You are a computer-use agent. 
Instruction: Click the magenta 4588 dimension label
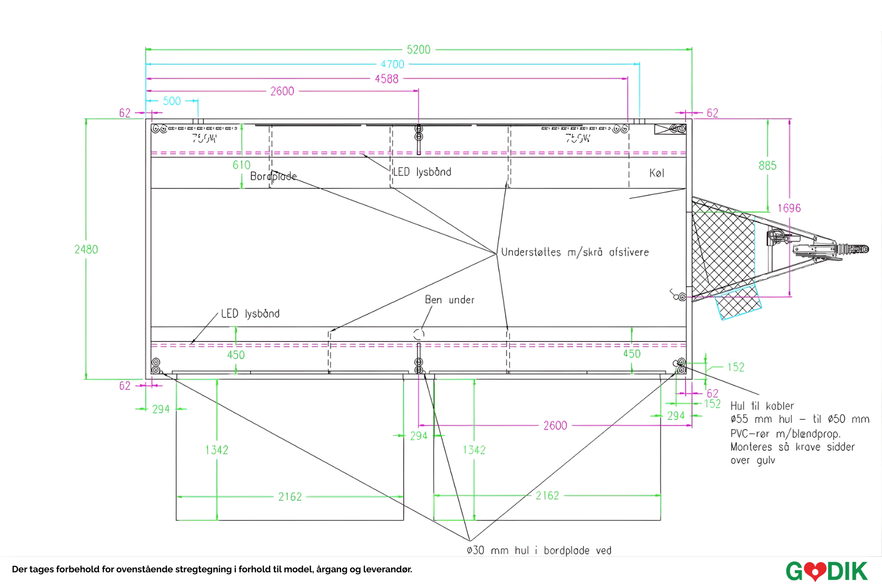pyautogui.click(x=387, y=79)
